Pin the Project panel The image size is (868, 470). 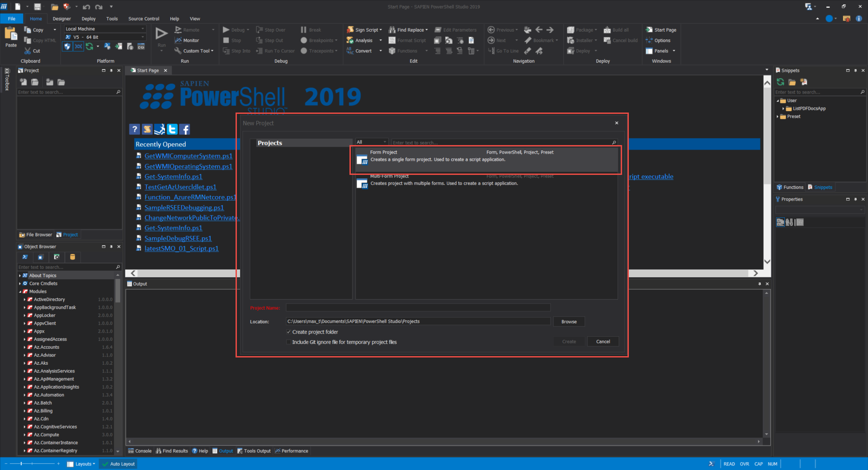pyautogui.click(x=111, y=70)
